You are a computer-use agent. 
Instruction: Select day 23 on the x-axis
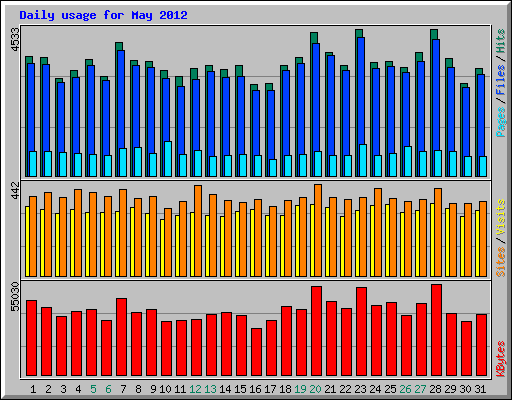coord(360,389)
